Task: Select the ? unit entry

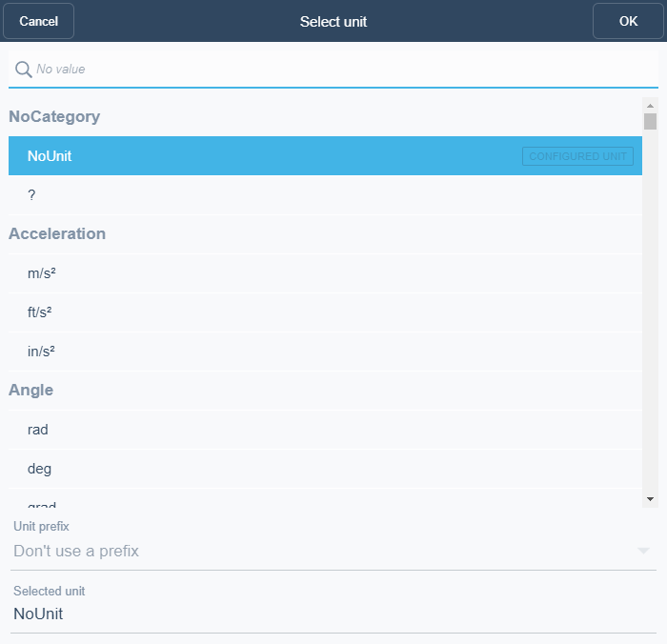Action: 326,194
